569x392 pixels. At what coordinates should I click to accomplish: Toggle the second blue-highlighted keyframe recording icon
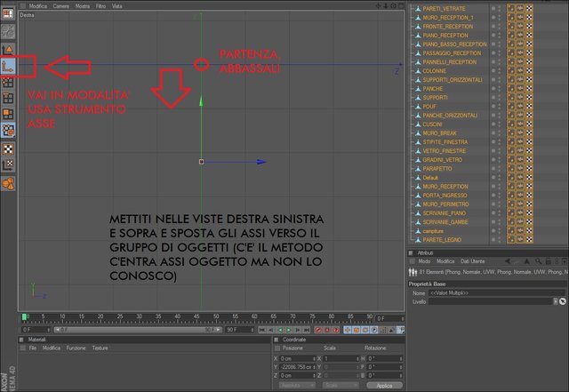pyautogui.click(x=357, y=330)
